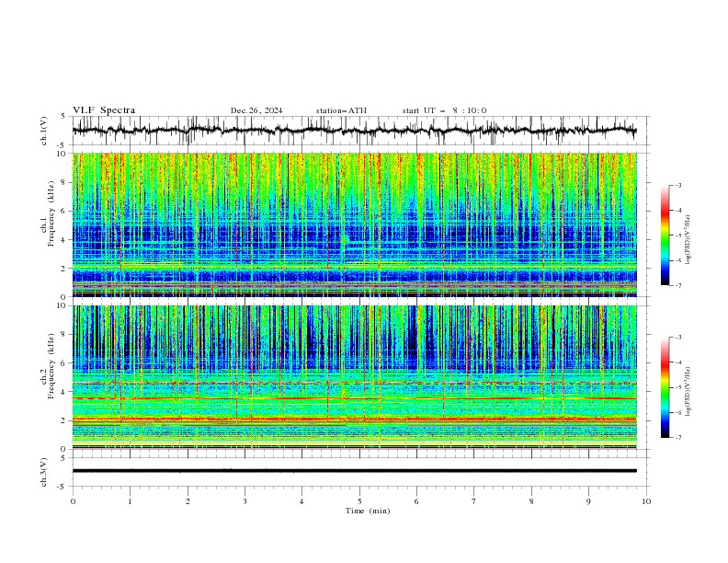The width and height of the screenshot is (728, 563).
Task: Click the ch.1 voltage waveform trace
Action: [x=354, y=131]
